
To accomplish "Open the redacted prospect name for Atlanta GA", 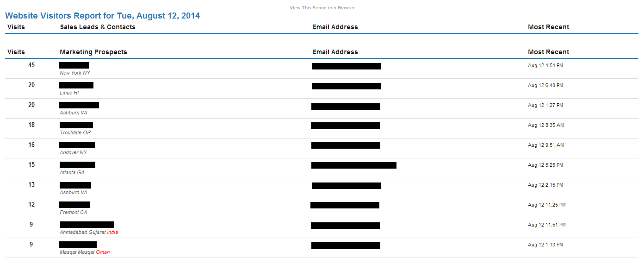I will point(77,165).
